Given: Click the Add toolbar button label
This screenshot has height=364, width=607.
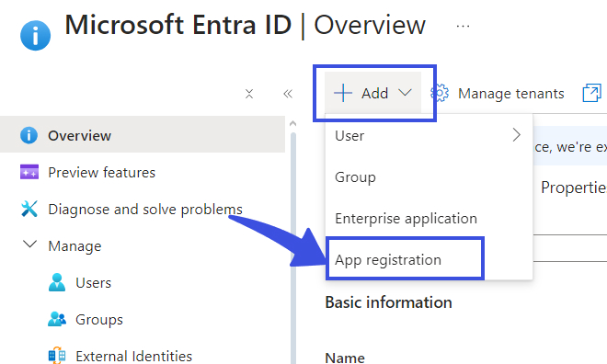Looking at the screenshot, I should point(374,93).
